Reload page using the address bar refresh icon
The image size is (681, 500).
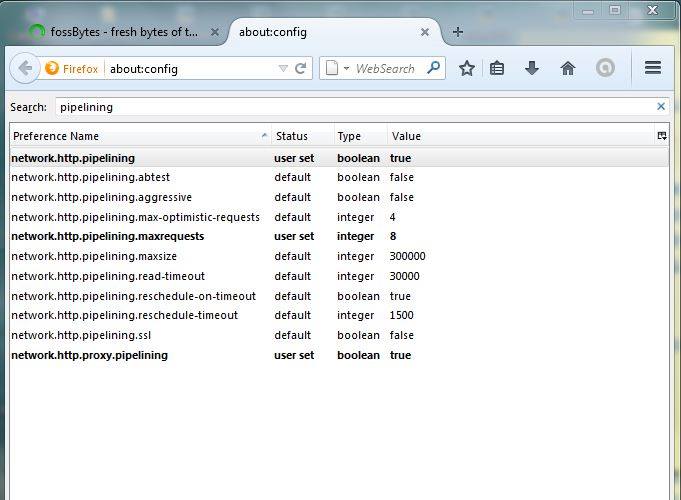pyautogui.click(x=301, y=69)
